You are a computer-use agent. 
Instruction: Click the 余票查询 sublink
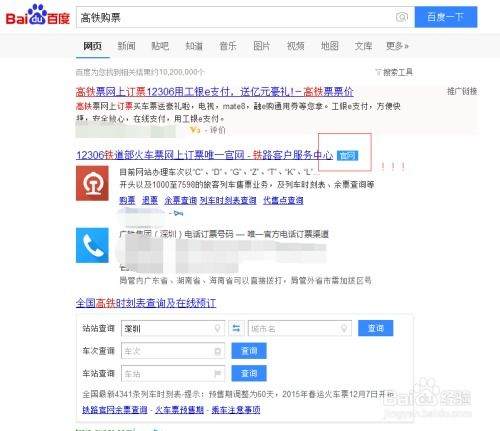181,200
